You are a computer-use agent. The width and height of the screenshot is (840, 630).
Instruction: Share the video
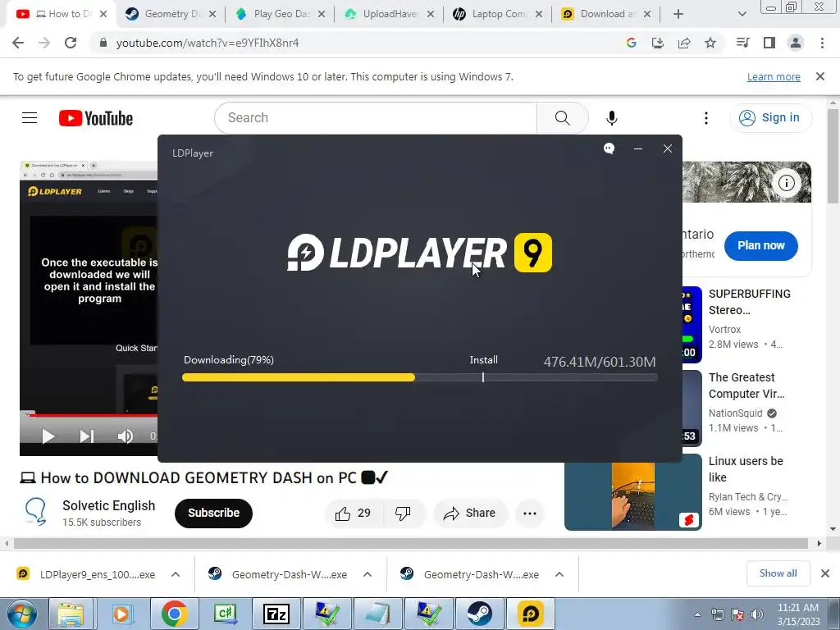click(469, 514)
